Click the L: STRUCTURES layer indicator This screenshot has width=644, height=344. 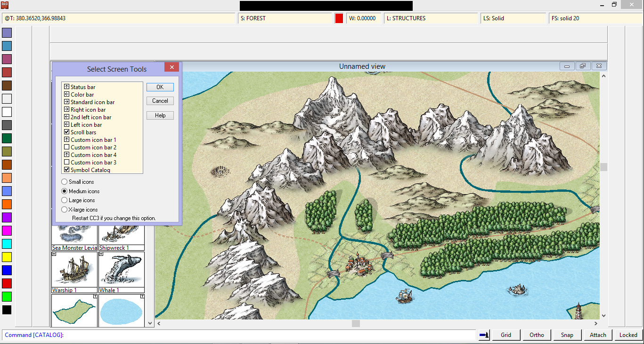(x=431, y=18)
